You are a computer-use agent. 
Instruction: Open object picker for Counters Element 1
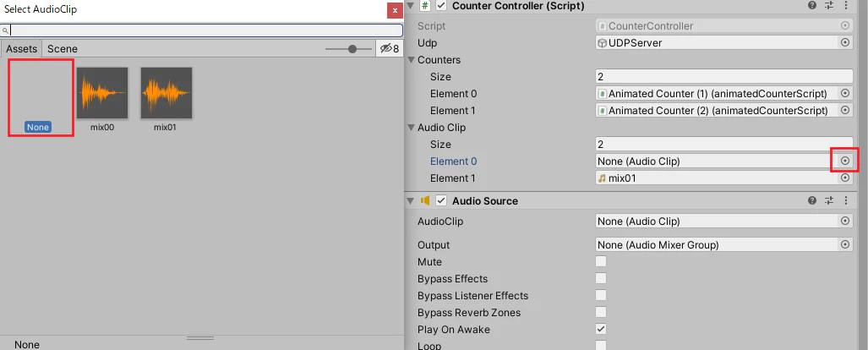coord(844,110)
